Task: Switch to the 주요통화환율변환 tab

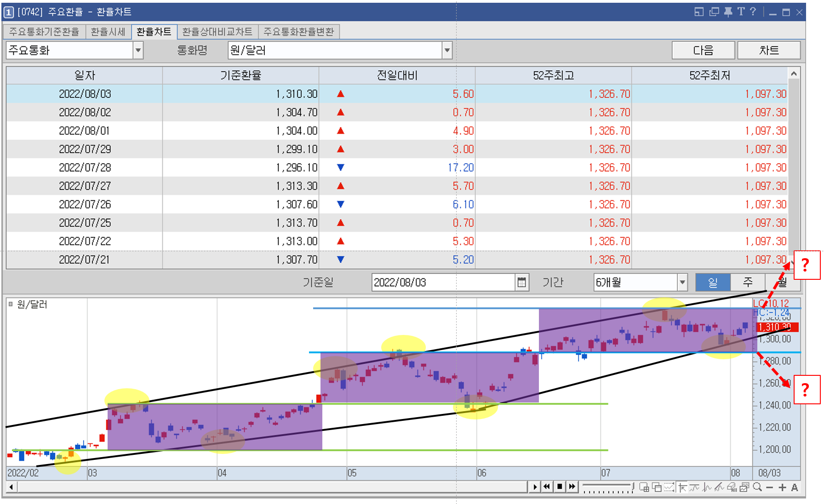Action: tap(299, 32)
